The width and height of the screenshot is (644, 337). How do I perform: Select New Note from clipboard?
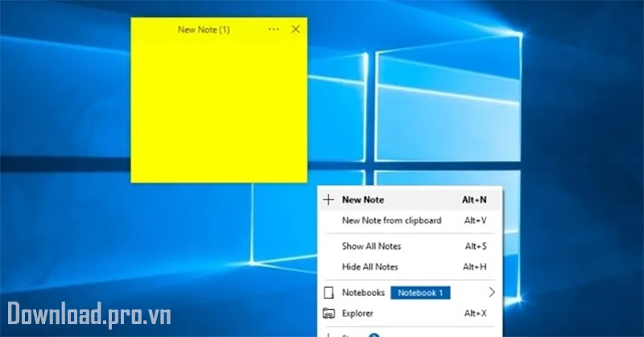[x=410, y=220]
